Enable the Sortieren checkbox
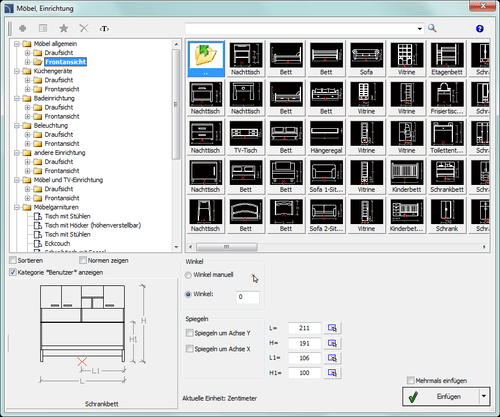500x417 pixels. [x=13, y=260]
